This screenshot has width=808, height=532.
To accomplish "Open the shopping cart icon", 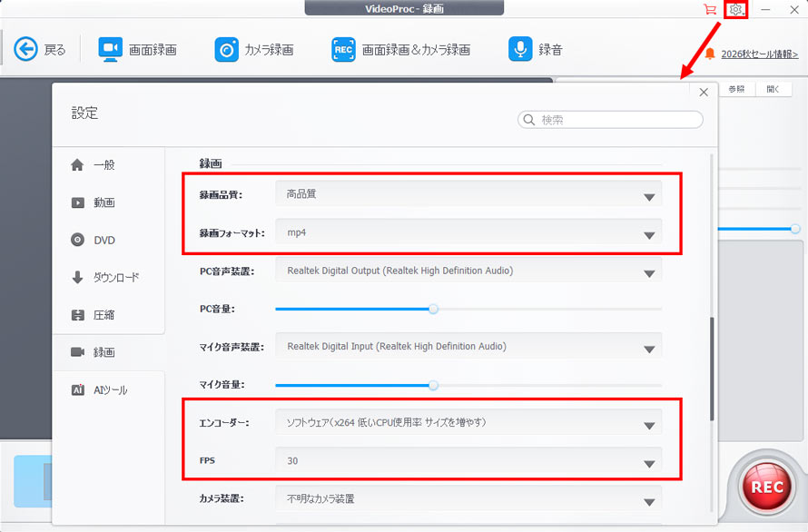I will click(x=710, y=9).
